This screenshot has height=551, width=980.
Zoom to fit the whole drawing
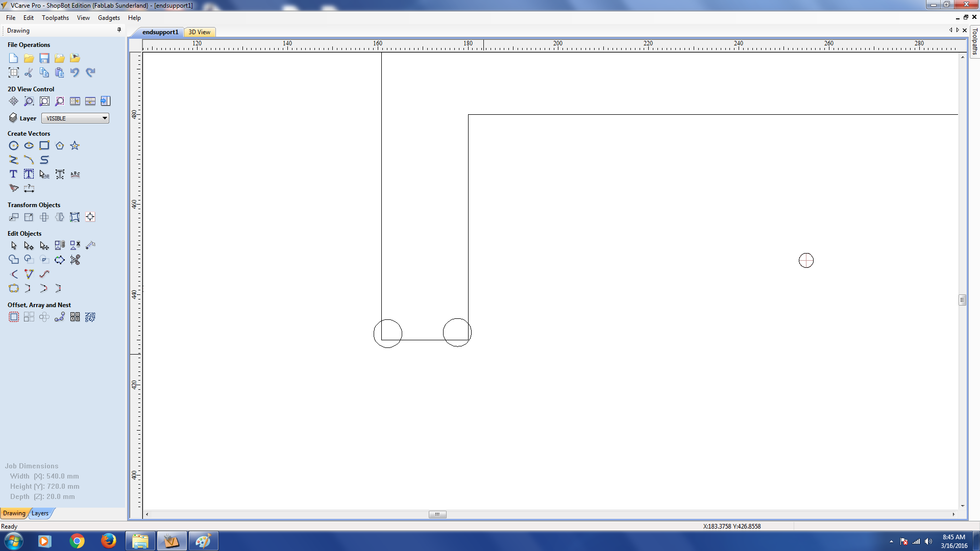click(x=44, y=101)
